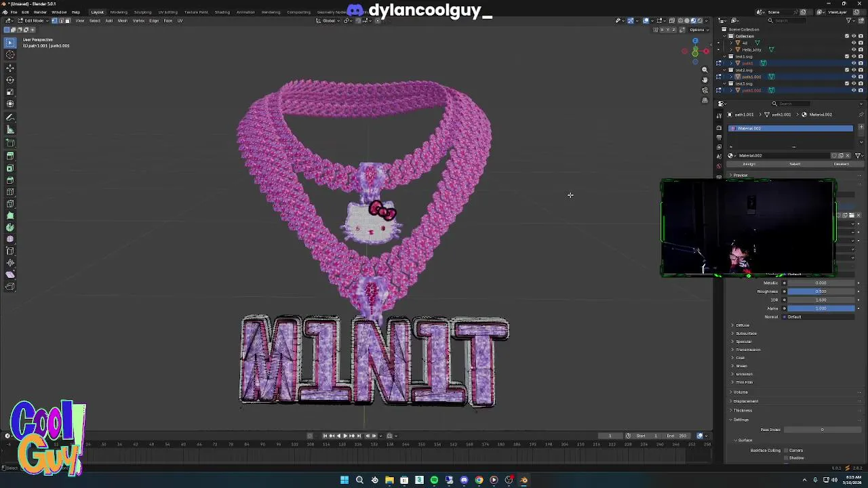The width and height of the screenshot is (868, 488).
Task: Select the Shear tool
Action: click(10, 275)
